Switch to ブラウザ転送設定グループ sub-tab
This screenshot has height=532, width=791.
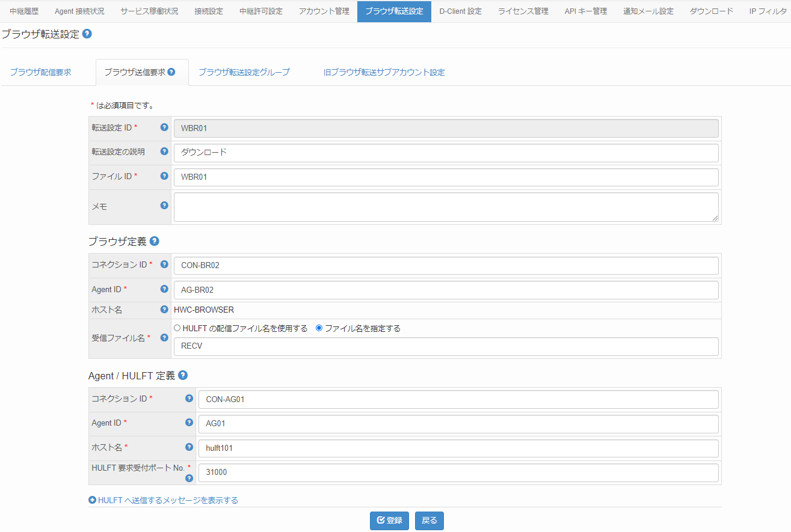(x=244, y=72)
